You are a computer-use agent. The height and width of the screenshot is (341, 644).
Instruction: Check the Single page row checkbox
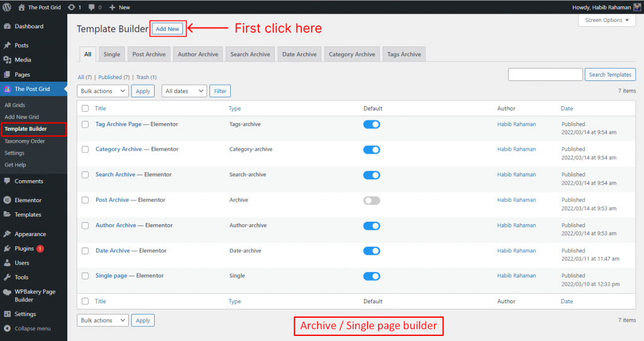tap(85, 276)
